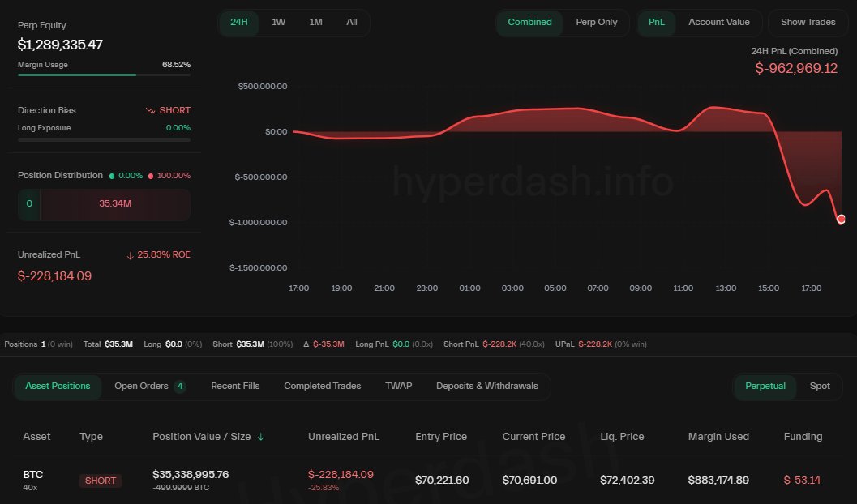
Task: Click the Total $35.3M summary stat
Action: pyautogui.click(x=108, y=344)
